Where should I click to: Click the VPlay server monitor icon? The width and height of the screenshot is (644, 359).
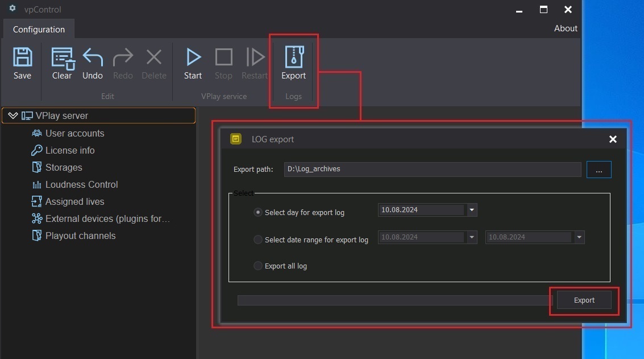coord(27,115)
